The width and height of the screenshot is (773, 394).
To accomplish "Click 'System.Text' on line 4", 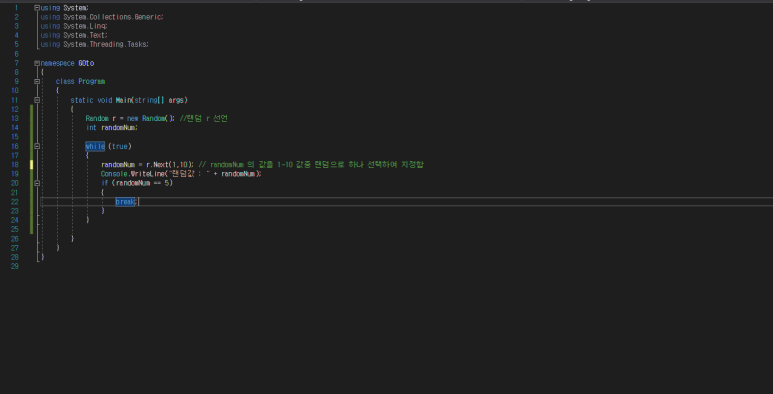I will [84, 36].
